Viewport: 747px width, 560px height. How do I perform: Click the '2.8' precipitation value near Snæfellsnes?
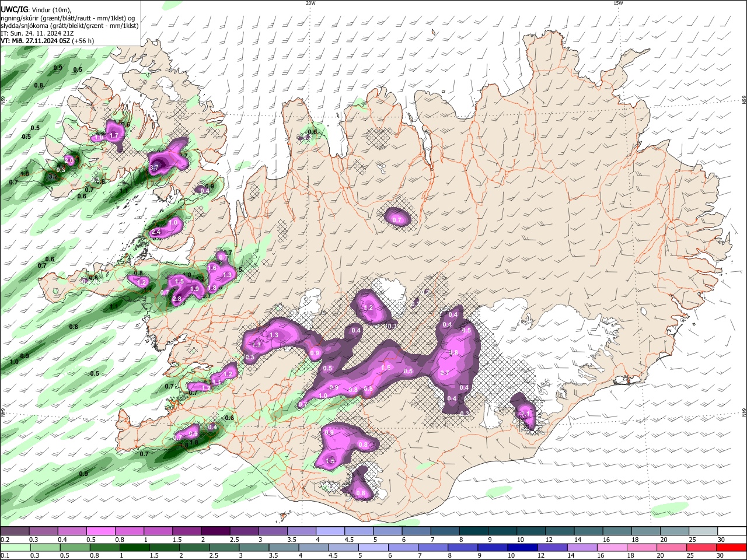pos(177,299)
